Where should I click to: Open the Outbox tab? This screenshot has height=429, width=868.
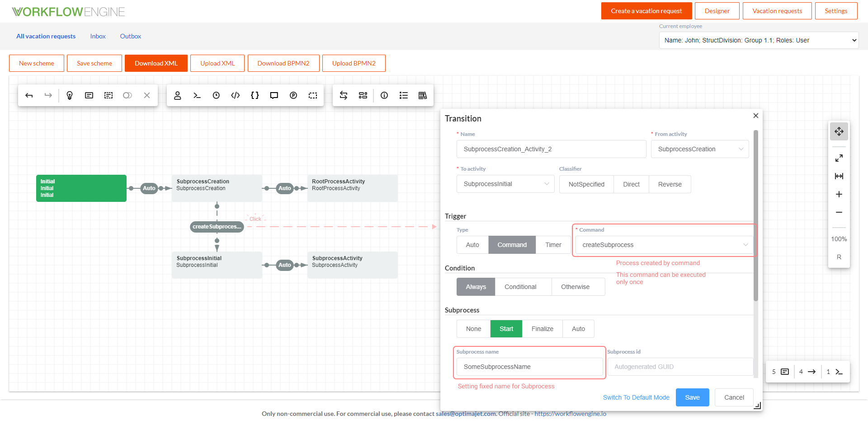[x=131, y=36]
